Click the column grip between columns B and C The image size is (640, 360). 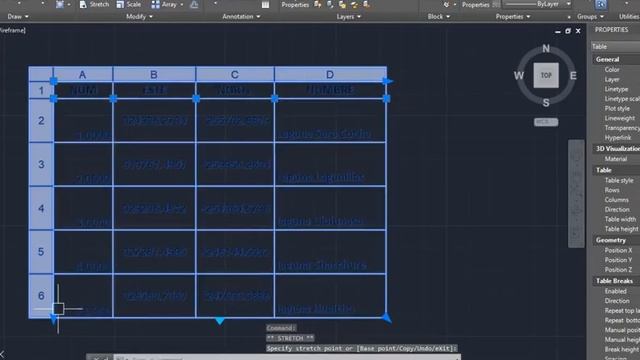click(x=196, y=98)
